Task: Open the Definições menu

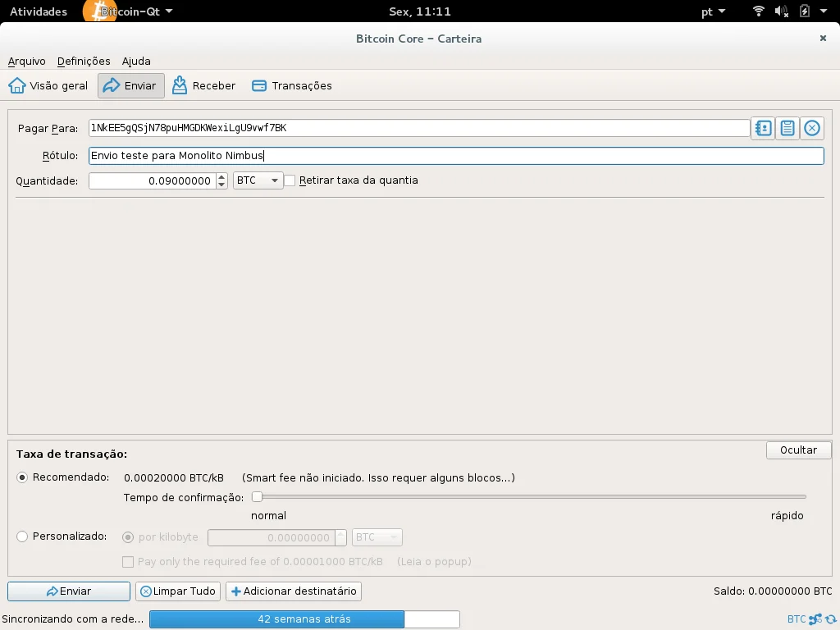Action: [84, 62]
